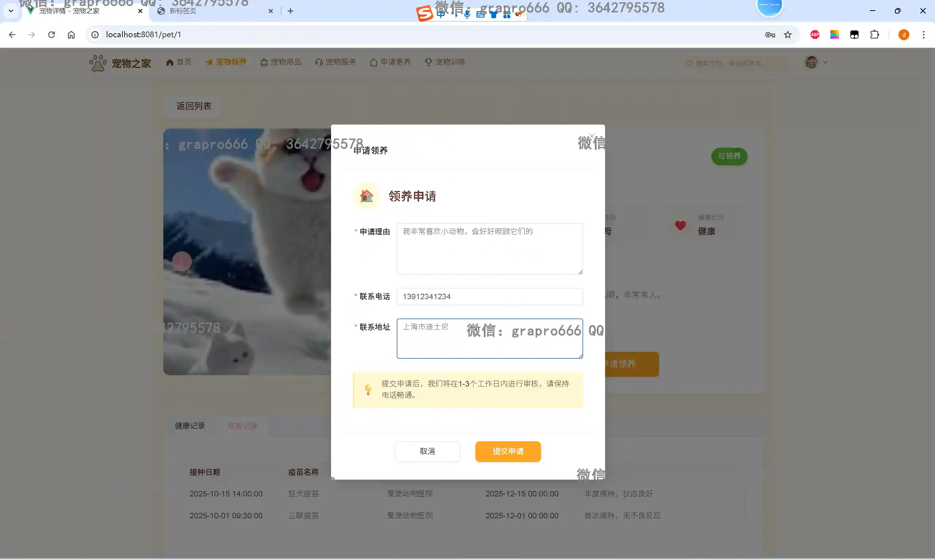
Task: Close the adoption application dialog
Action: 591,136
